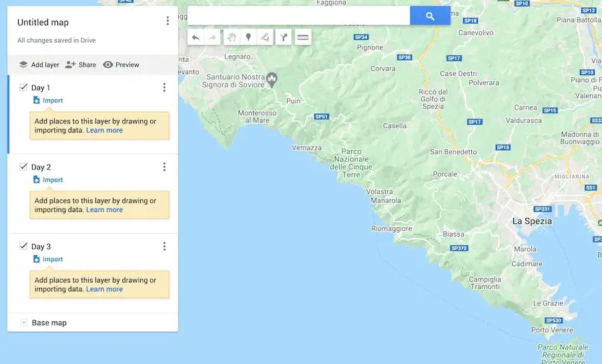The height and width of the screenshot is (364, 602).
Task: Click the Riomaggiore label on map
Action: [x=392, y=229]
